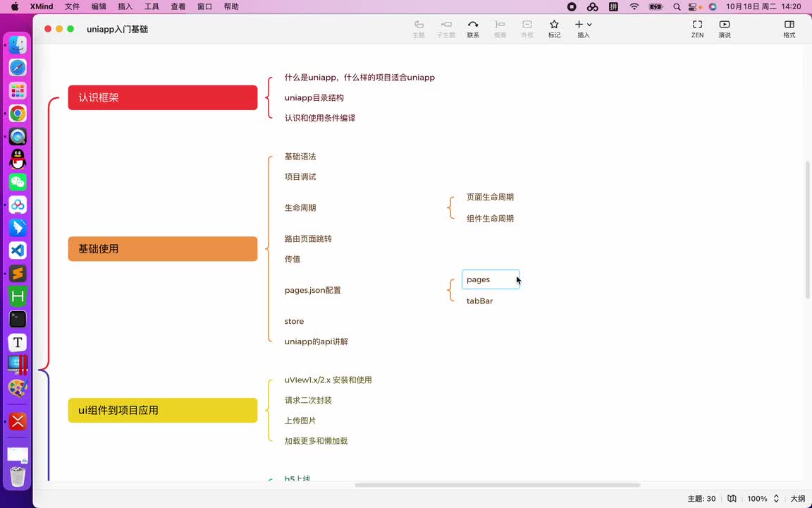Open Visual Studio Code from the dock
The width and height of the screenshot is (812, 508).
(x=18, y=250)
